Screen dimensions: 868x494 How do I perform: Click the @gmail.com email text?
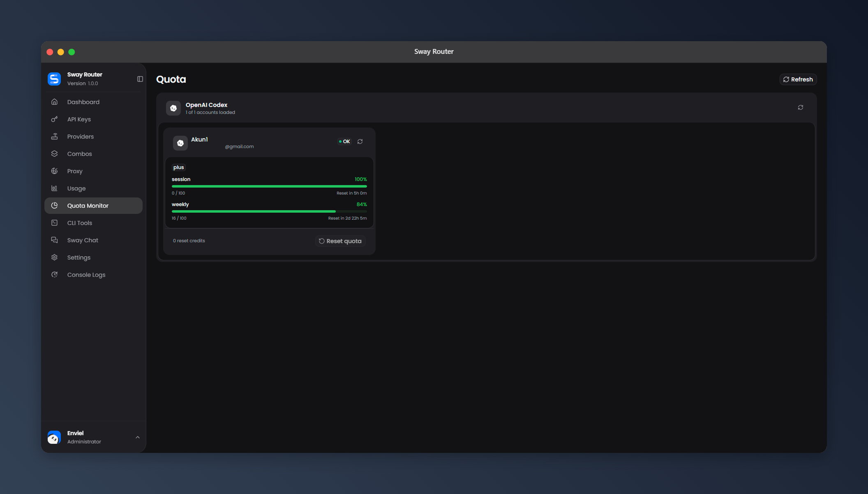(239, 146)
